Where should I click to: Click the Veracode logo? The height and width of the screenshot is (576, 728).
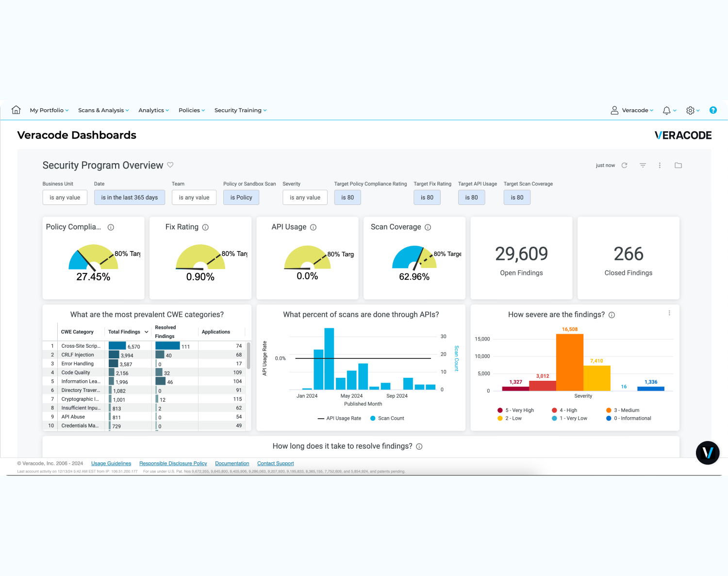[683, 136]
